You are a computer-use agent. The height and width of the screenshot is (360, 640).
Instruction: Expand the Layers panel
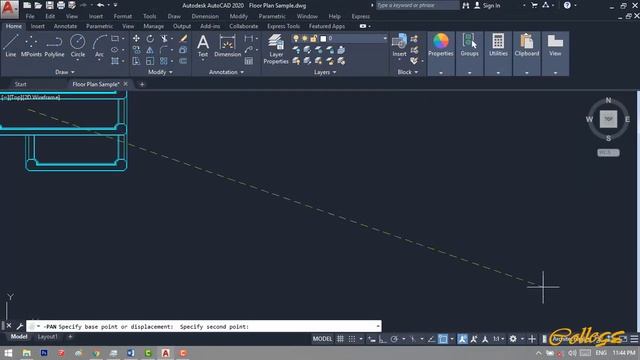coord(325,72)
